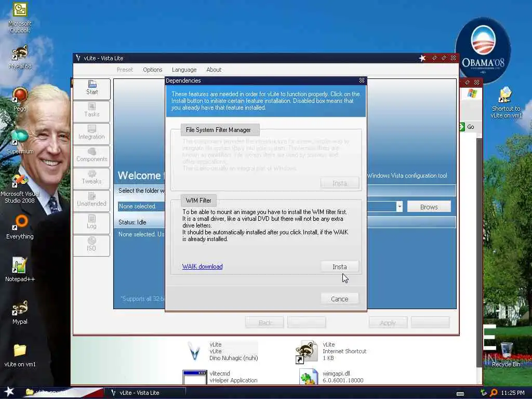Expand the folder selection dropdown arrow

[400, 206]
